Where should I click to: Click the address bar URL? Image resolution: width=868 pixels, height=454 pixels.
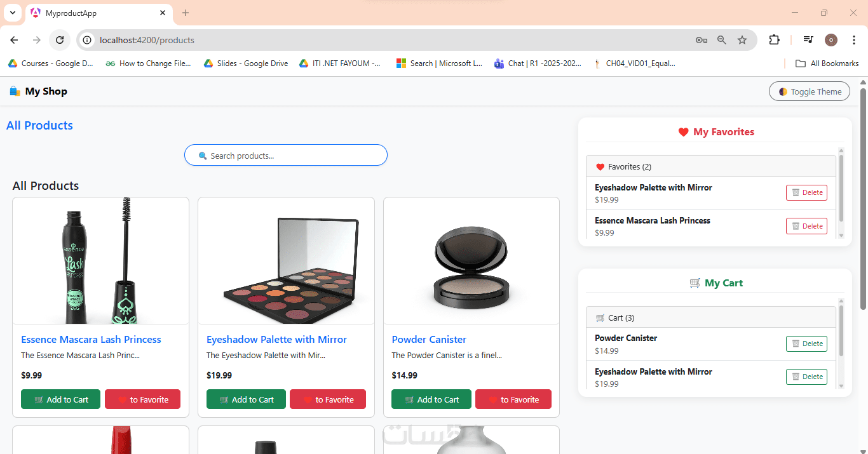click(147, 40)
